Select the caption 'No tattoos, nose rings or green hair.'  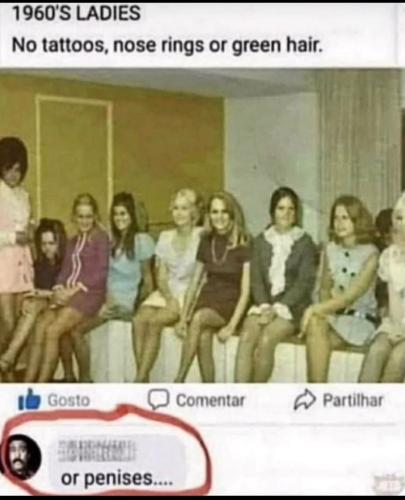pyautogui.click(x=168, y=45)
